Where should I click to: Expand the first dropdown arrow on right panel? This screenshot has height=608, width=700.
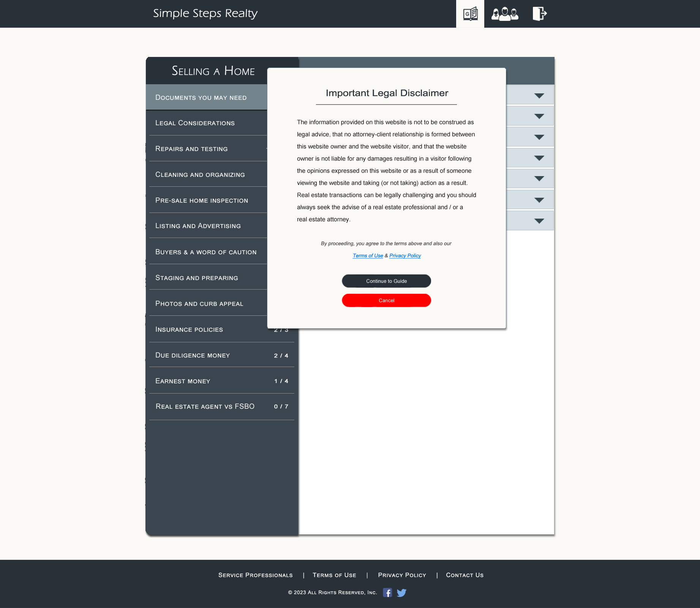click(539, 96)
